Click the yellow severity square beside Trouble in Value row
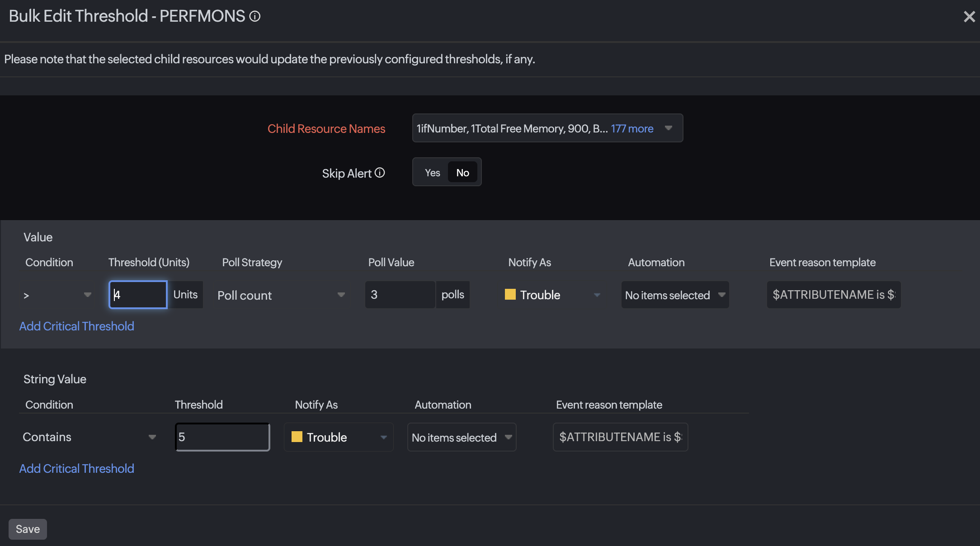The width and height of the screenshot is (980, 546). point(510,295)
